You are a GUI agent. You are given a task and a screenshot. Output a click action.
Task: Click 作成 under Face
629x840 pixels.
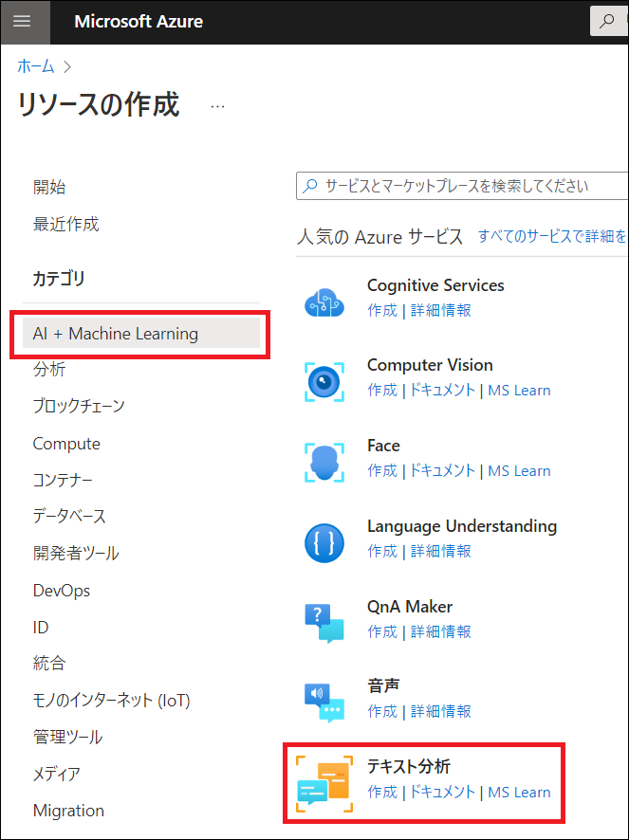click(x=382, y=470)
